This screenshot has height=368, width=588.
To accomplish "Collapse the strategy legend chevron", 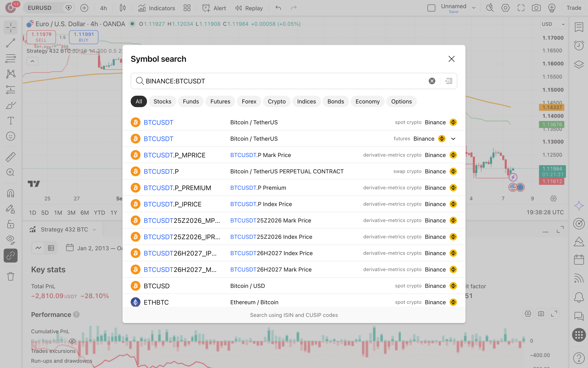I will 32,61.
